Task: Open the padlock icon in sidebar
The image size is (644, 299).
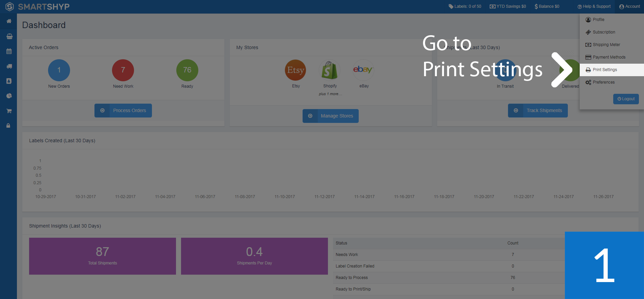Action: (x=8, y=126)
